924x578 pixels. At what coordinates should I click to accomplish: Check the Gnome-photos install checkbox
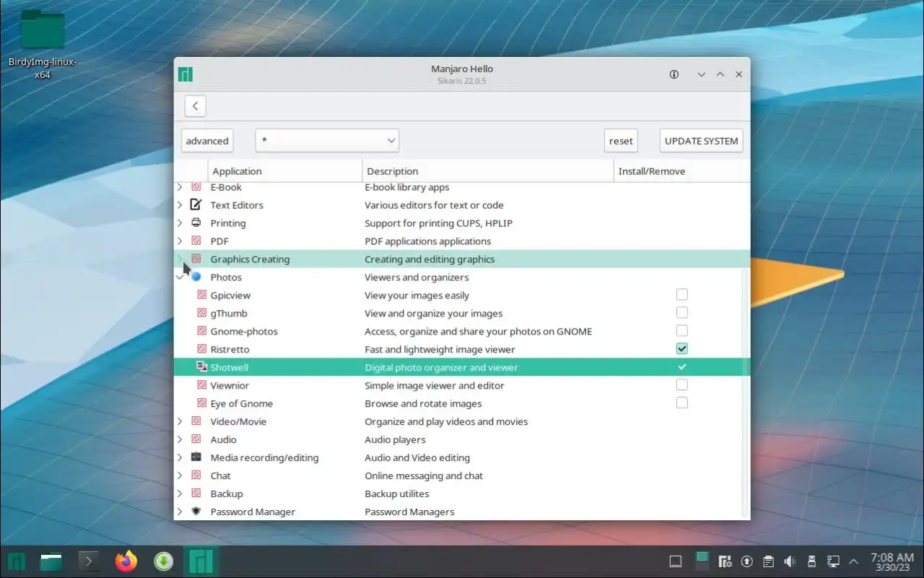[681, 330]
